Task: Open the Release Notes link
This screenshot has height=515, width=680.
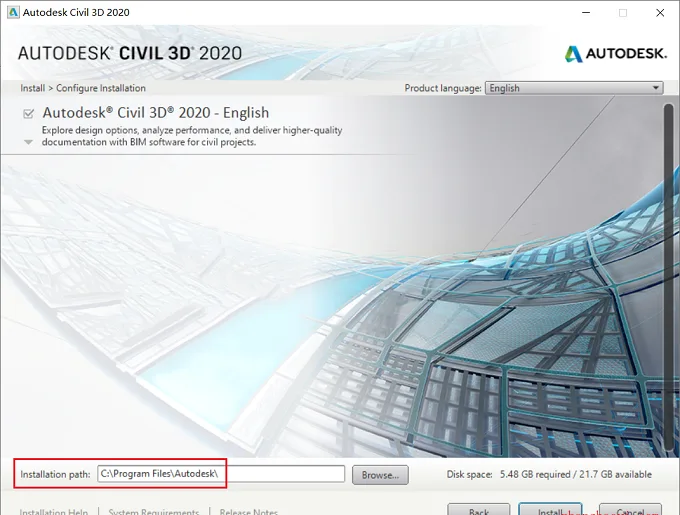Action: coord(248,512)
